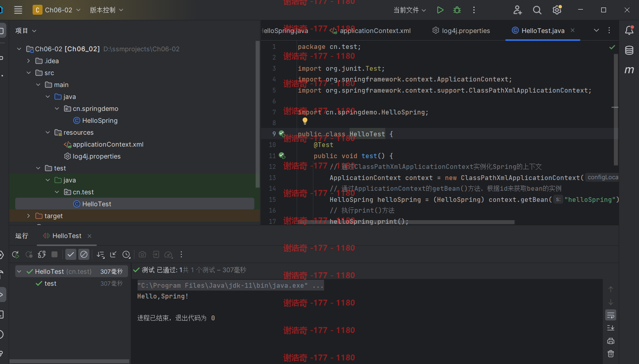Open Notifications bell panel
639x364 pixels.
pyautogui.click(x=629, y=30)
